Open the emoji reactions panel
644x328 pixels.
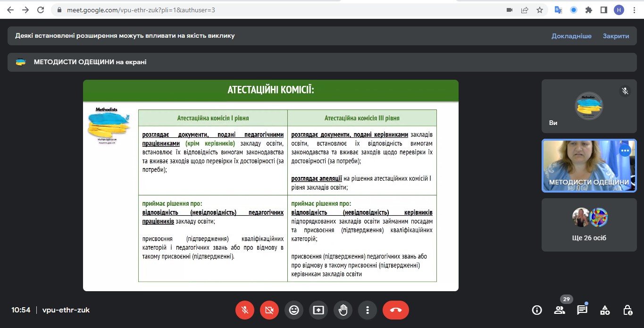pos(294,310)
